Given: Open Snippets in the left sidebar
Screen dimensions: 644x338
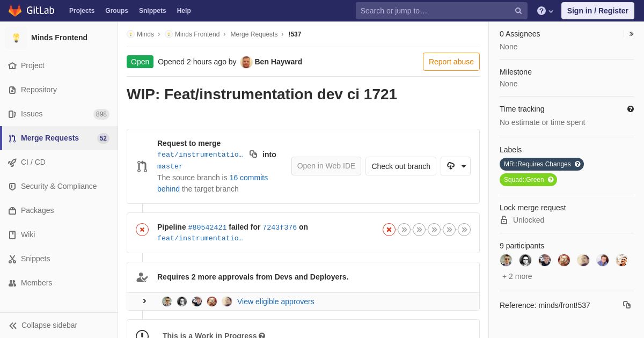Looking at the screenshot, I should tap(59, 259).
